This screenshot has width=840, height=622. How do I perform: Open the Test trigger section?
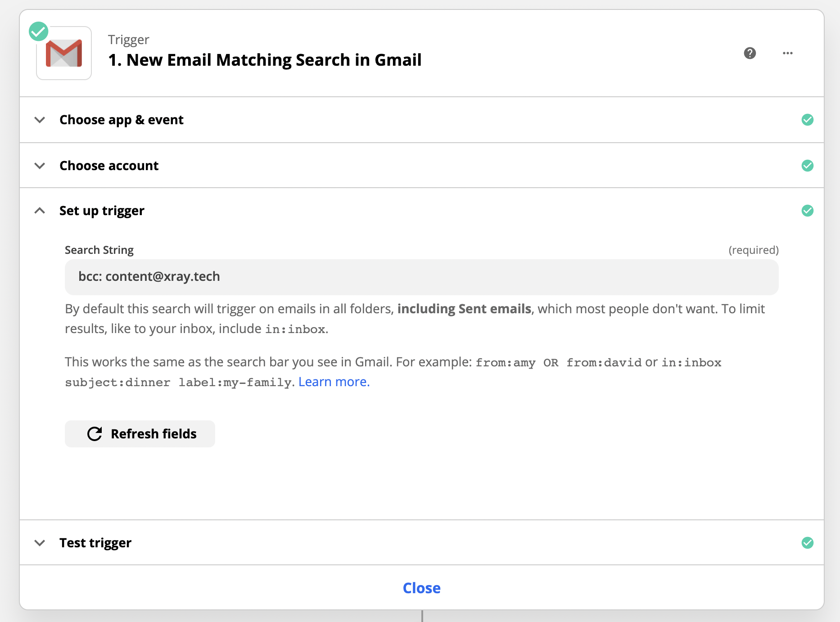(x=95, y=543)
